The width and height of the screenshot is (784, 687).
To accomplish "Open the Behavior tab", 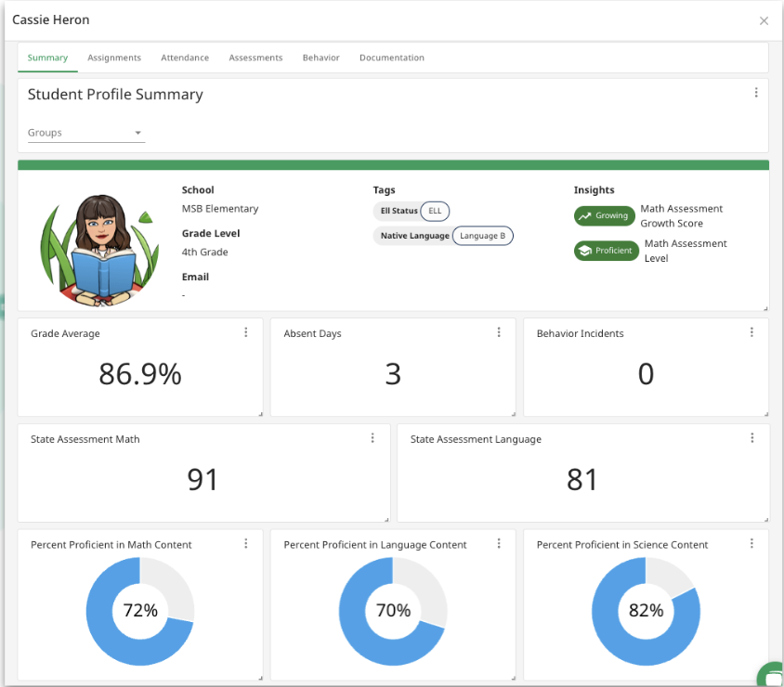I will [x=320, y=58].
